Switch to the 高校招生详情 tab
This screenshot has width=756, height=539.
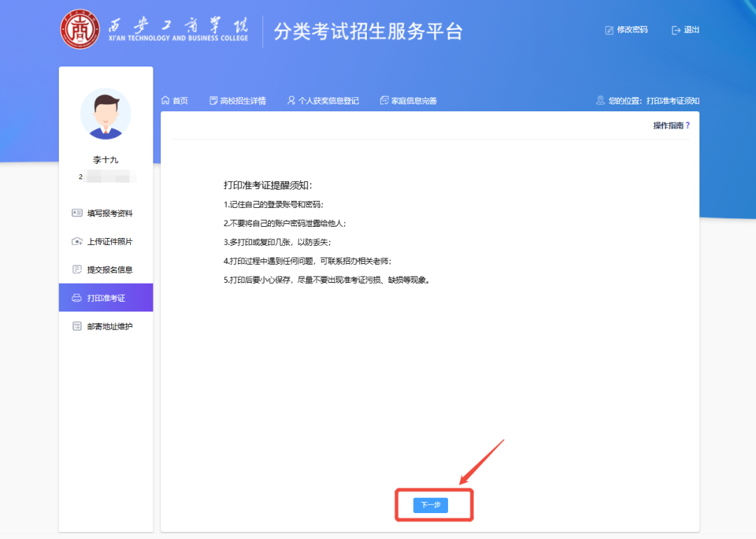click(x=238, y=100)
